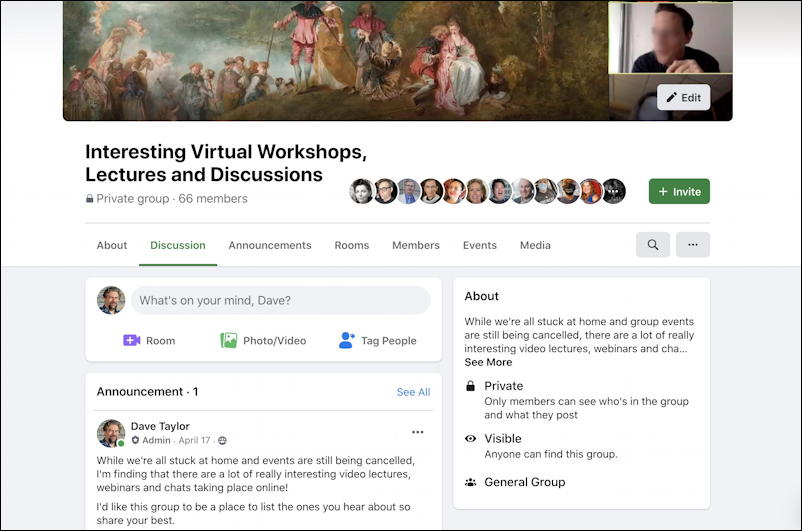Click the Tag People icon
This screenshot has width=802, height=531.
pos(347,340)
